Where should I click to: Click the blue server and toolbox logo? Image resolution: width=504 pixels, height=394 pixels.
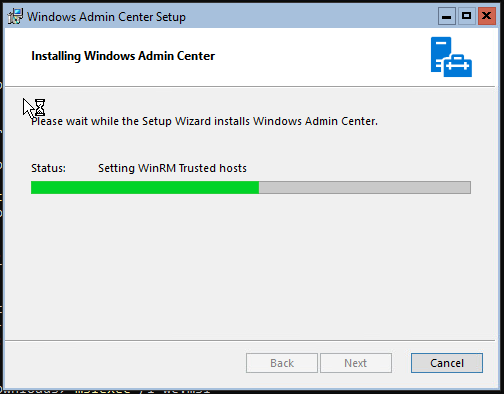(x=451, y=57)
